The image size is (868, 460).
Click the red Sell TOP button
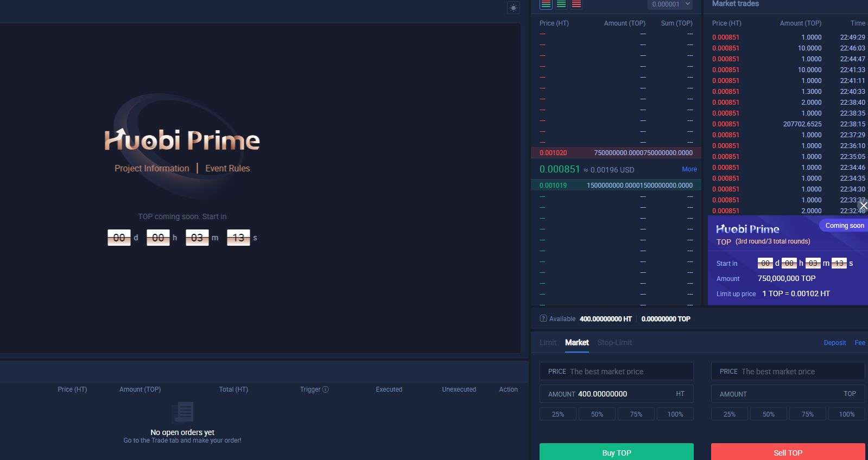coord(788,452)
